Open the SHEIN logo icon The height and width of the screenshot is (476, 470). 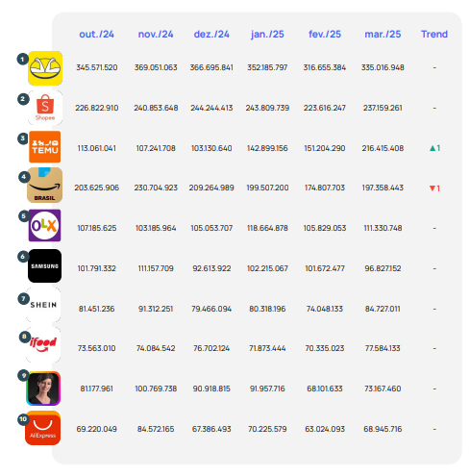tap(43, 305)
